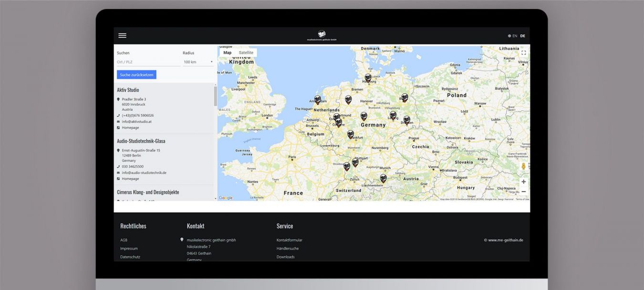Click the Audio-Studiotechnik-Glasa homepage link icon
The image size is (644, 290).
tap(118, 179)
